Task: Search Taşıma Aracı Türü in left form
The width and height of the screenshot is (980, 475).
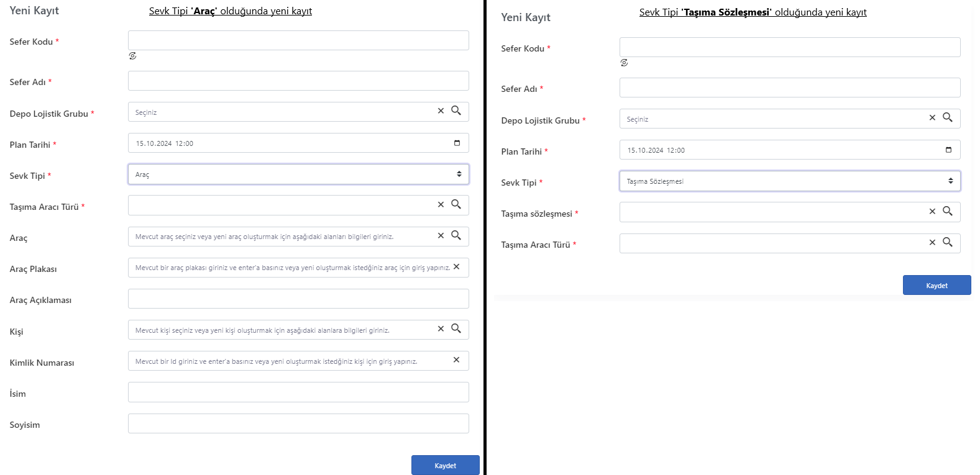Action: (x=456, y=204)
